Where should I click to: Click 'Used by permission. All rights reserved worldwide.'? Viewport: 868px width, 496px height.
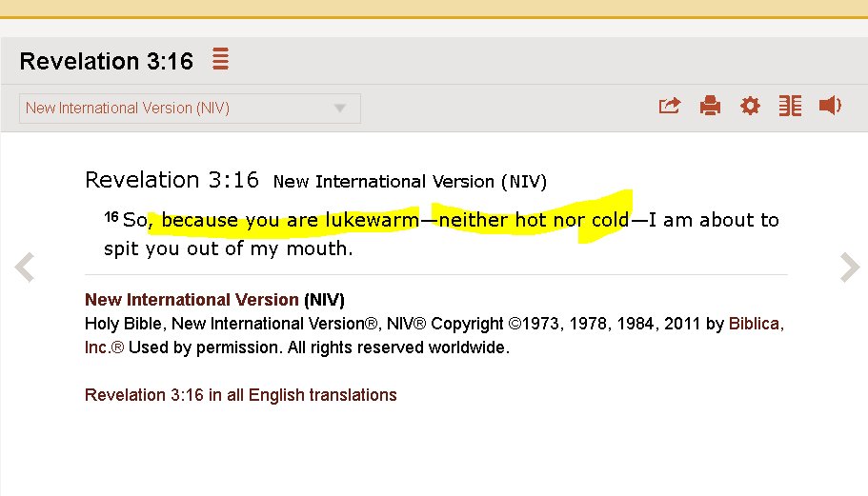tap(319, 347)
